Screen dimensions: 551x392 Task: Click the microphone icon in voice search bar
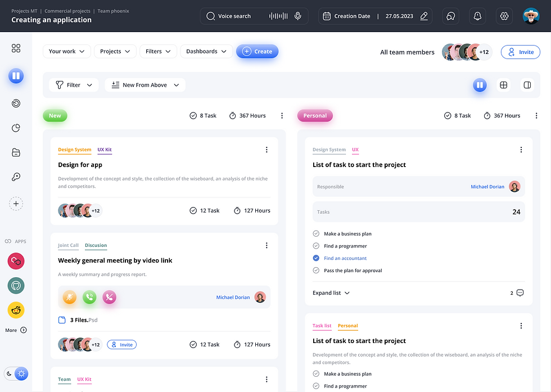tap(298, 16)
